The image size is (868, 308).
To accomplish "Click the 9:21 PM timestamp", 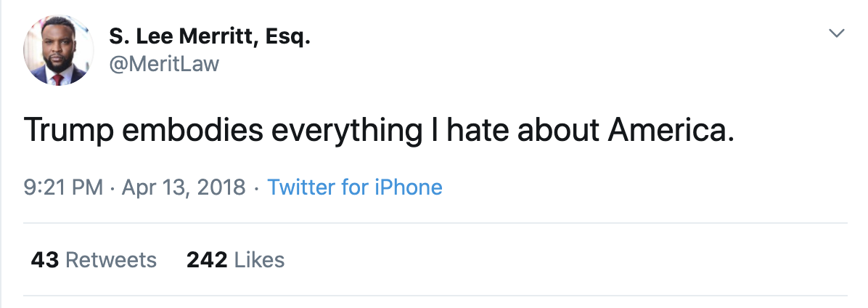I will [63, 187].
